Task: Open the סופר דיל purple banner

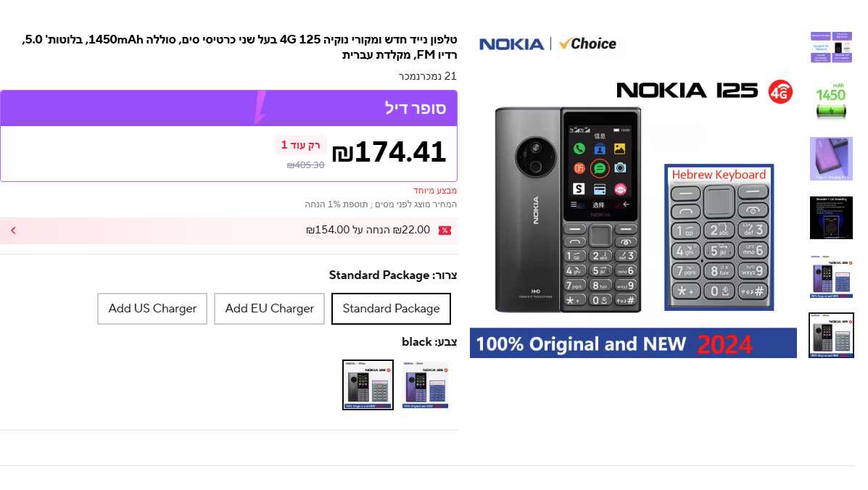Action: pyautogui.click(x=228, y=108)
